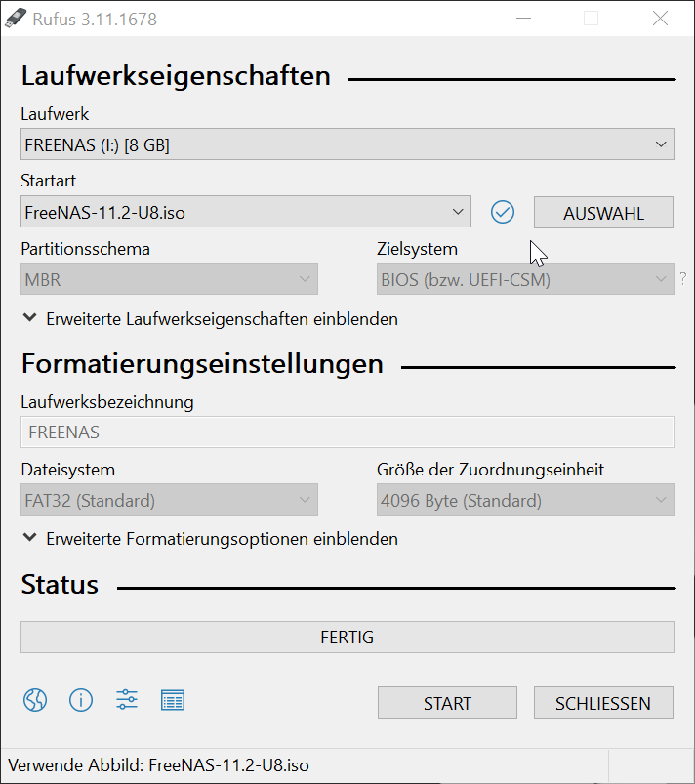The height and width of the screenshot is (784, 695).
Task: Click the Formatierungseinstellungen heading
Action: (202, 364)
